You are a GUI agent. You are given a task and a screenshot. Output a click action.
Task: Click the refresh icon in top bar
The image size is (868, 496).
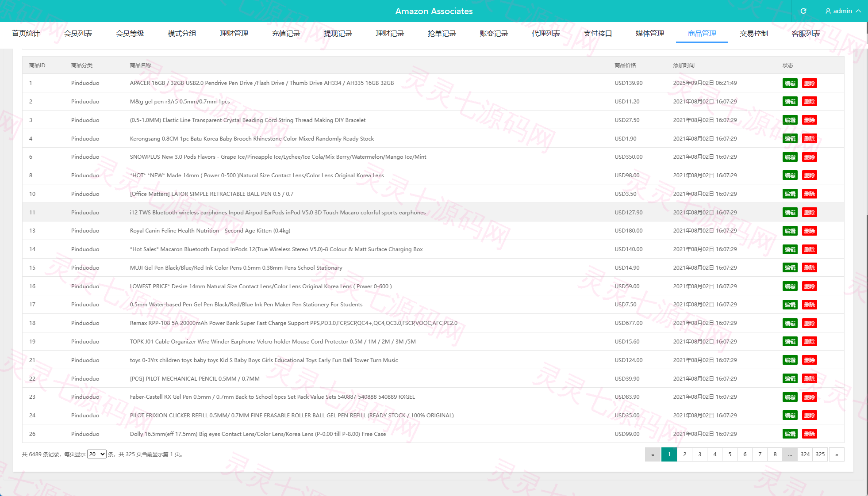pyautogui.click(x=803, y=11)
